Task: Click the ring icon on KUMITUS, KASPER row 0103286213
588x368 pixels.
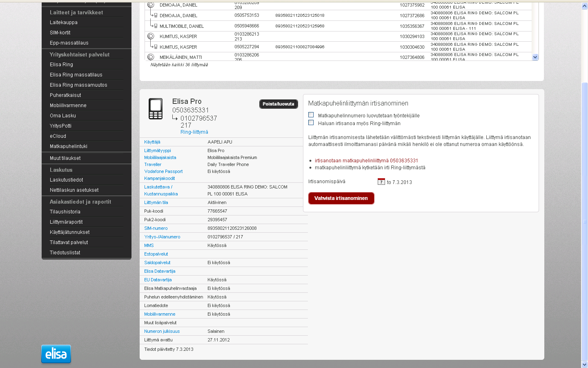Action: tap(151, 36)
